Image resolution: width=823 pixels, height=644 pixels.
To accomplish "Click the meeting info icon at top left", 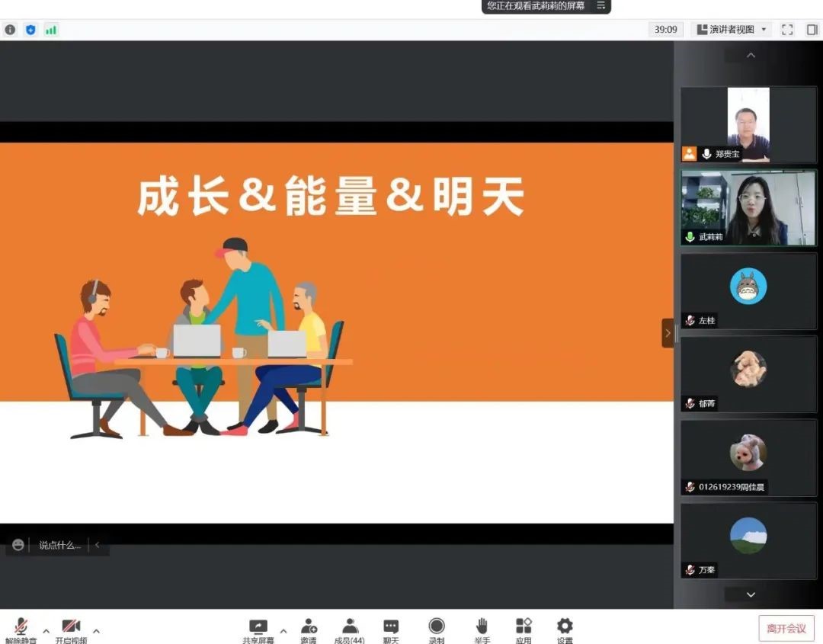I will pyautogui.click(x=10, y=30).
